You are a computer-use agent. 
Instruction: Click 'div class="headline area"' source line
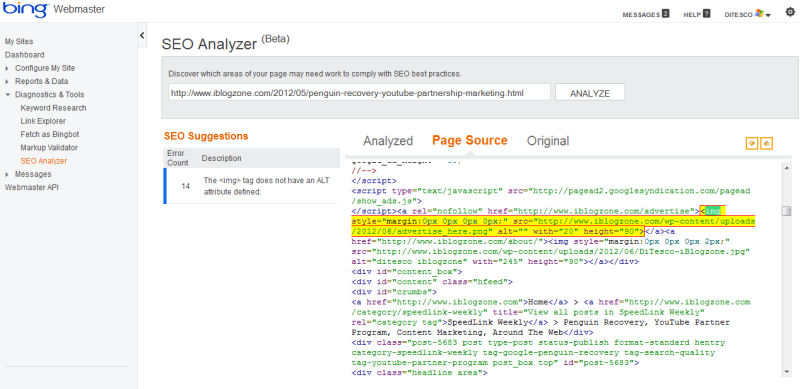tap(419, 373)
